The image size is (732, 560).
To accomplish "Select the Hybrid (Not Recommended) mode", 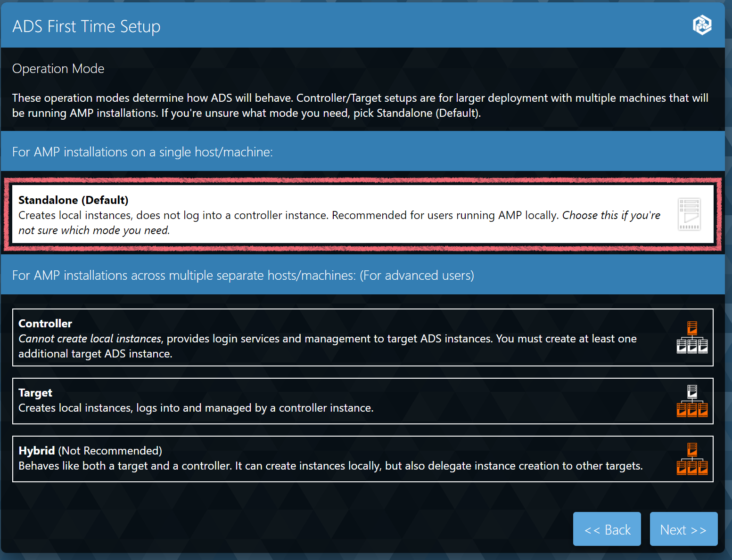I will click(362, 459).
